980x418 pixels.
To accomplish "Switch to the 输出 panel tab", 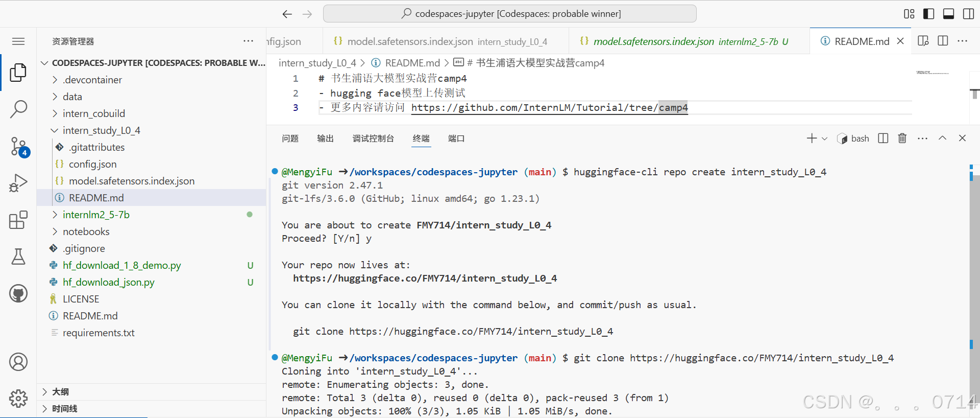I will click(325, 138).
